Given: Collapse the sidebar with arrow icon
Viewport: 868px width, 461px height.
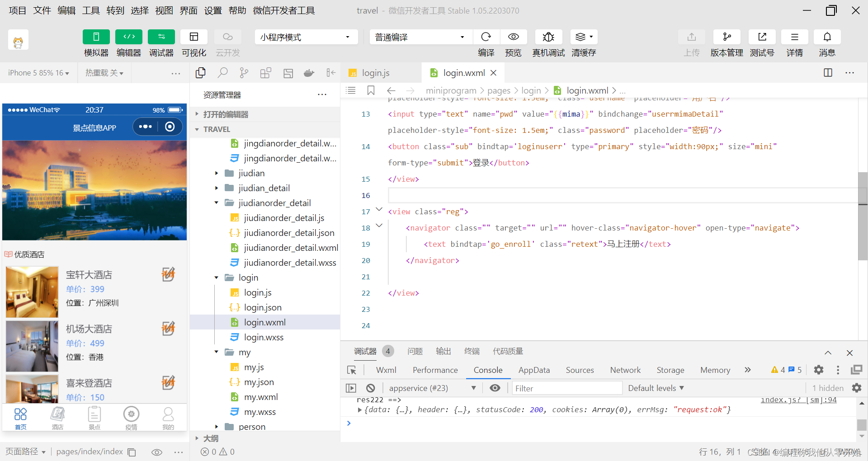Looking at the screenshot, I should tap(331, 73).
